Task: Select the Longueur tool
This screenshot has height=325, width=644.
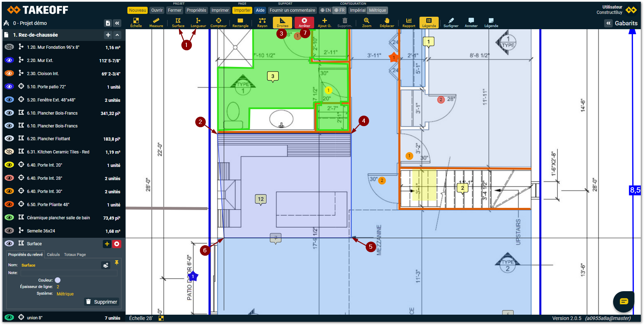Action: (198, 22)
